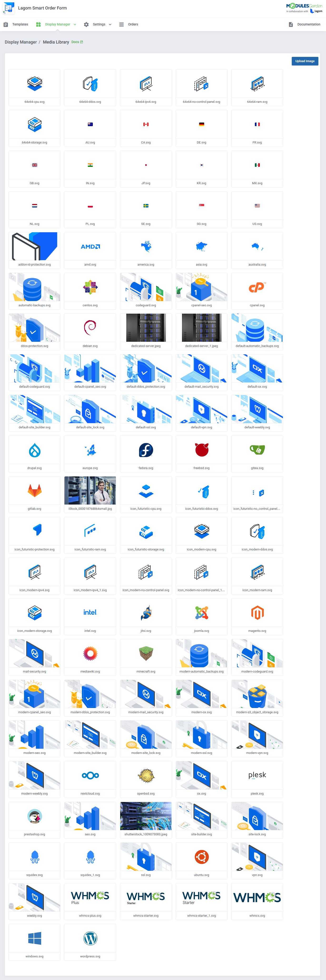The image size is (326, 980).
Task: Pick the gitlab.svg fox logo
Action: tap(35, 491)
